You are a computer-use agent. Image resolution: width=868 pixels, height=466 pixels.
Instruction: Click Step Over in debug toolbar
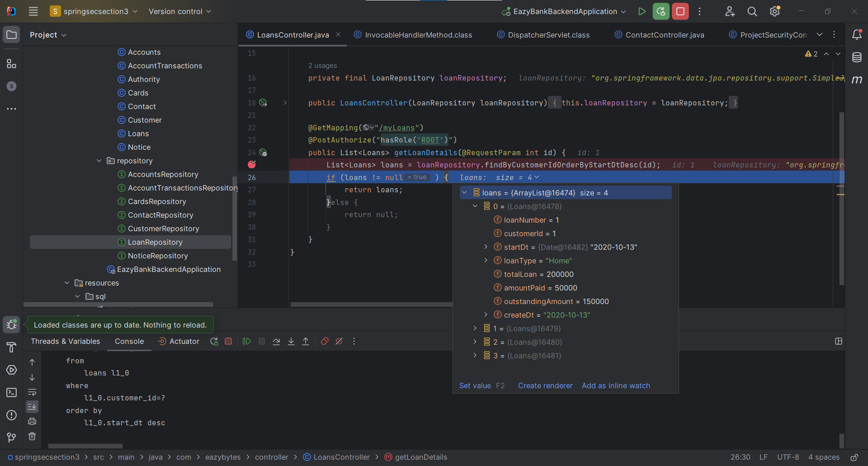click(276, 341)
